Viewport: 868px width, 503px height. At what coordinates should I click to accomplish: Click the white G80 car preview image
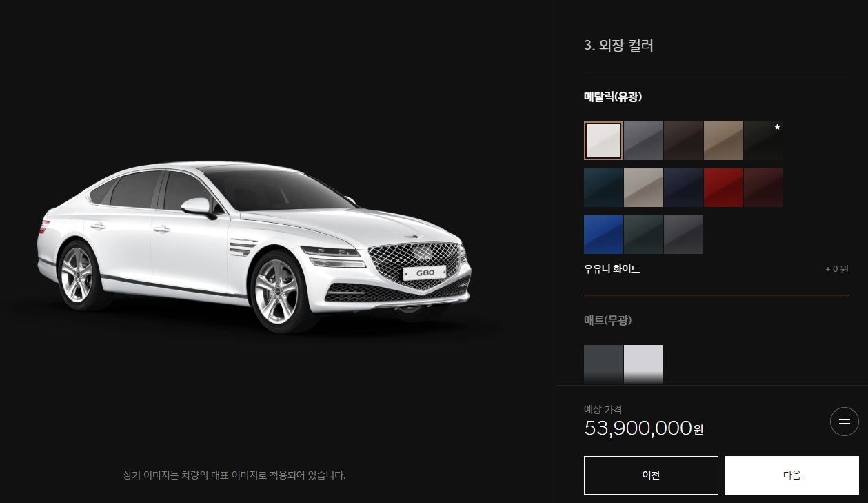coord(254,246)
